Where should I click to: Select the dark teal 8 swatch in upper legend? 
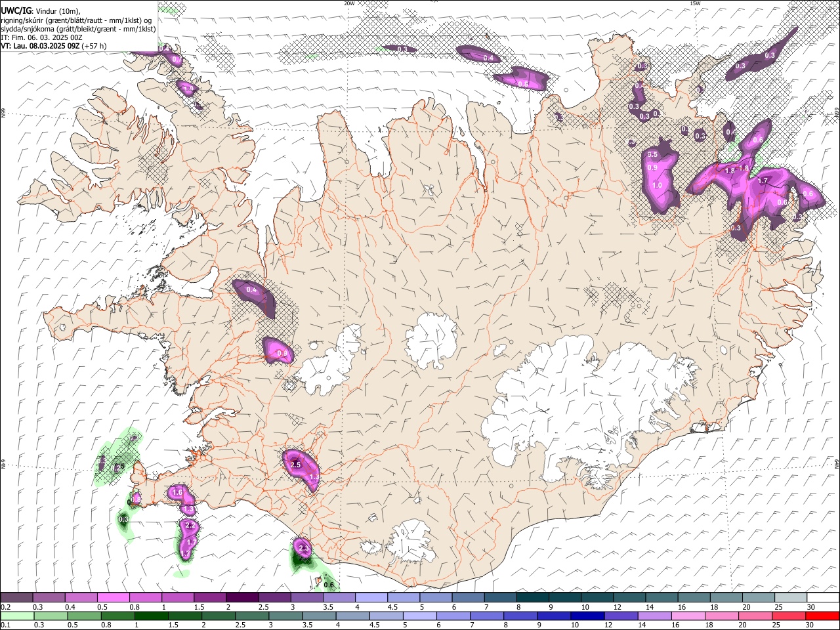coord(533,598)
